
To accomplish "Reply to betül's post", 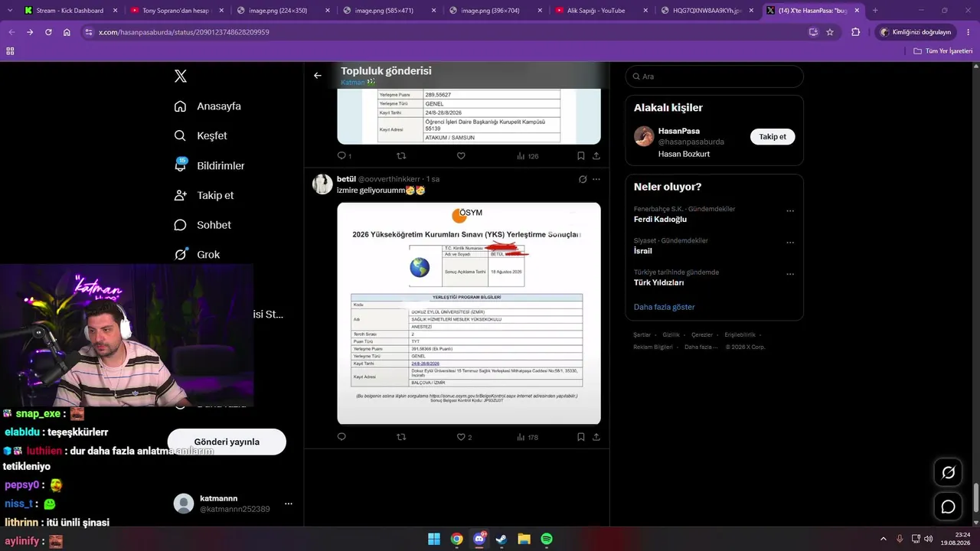I will click(x=341, y=437).
